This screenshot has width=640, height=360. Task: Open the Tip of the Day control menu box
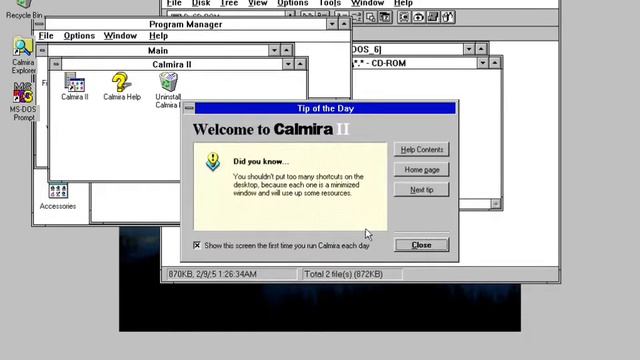coord(189,108)
